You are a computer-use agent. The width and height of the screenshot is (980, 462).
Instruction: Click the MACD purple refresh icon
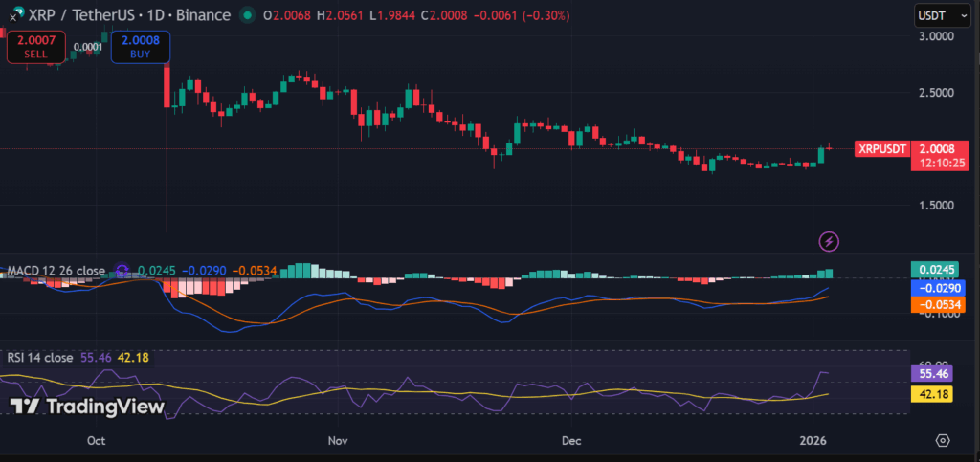point(122,272)
